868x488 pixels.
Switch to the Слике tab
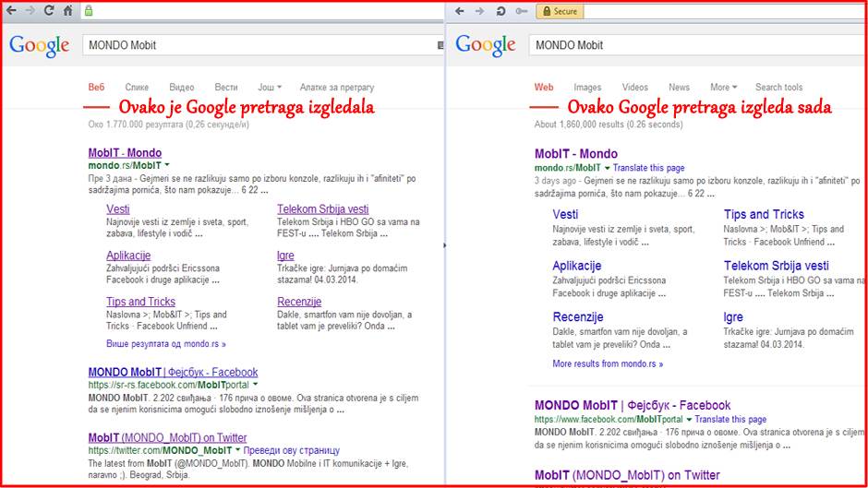click(x=137, y=87)
